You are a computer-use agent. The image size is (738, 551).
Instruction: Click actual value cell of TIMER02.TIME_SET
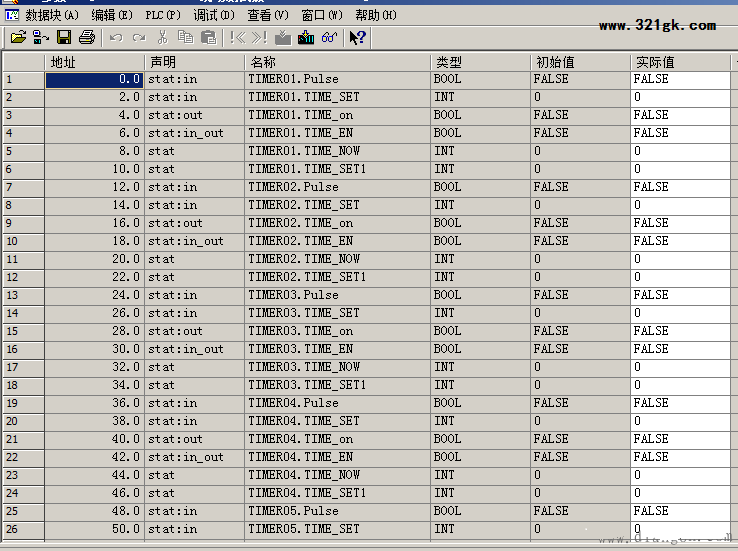click(680, 205)
